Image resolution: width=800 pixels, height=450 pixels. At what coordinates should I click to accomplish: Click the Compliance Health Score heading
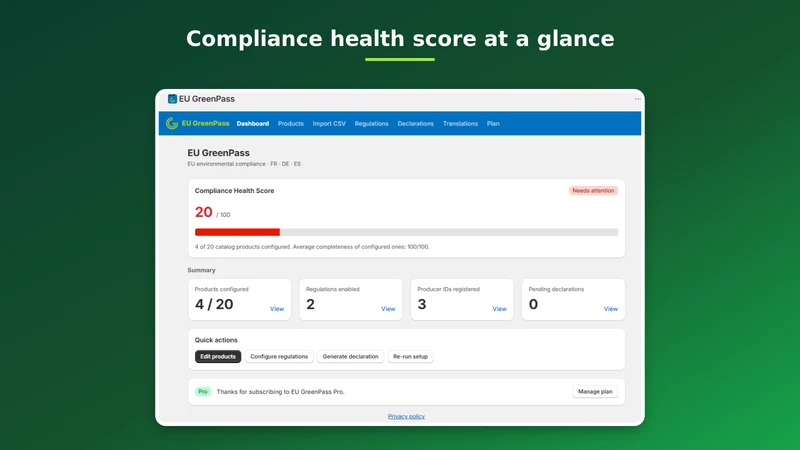point(234,190)
